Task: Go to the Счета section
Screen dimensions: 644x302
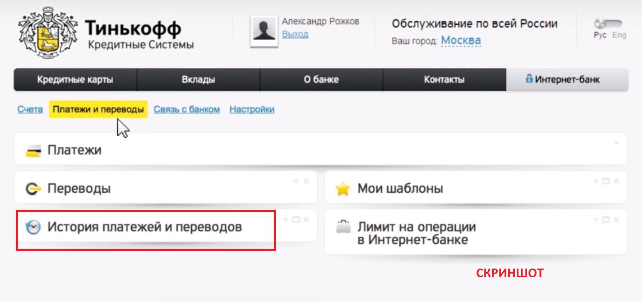Action: pos(30,109)
